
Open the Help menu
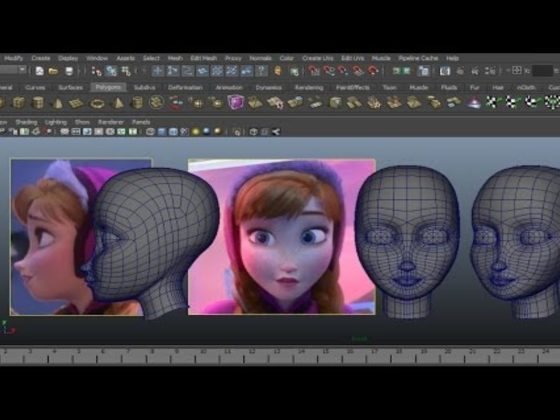(x=452, y=58)
